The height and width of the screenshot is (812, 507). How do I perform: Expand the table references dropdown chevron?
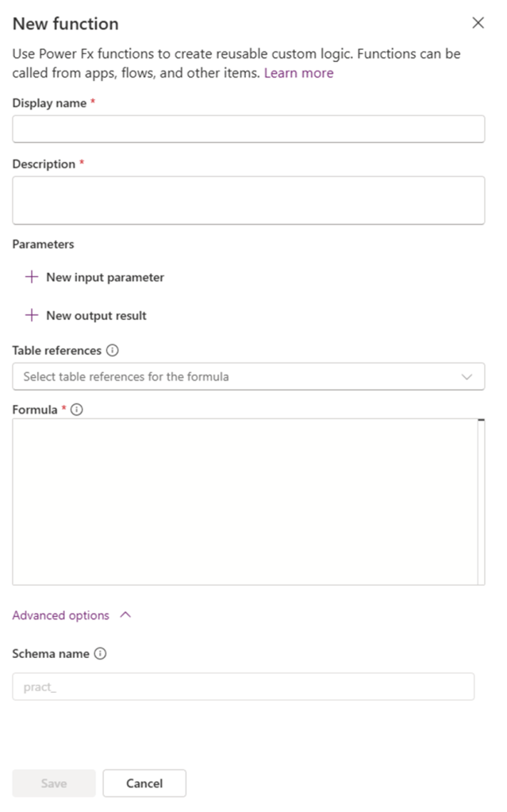tap(467, 376)
